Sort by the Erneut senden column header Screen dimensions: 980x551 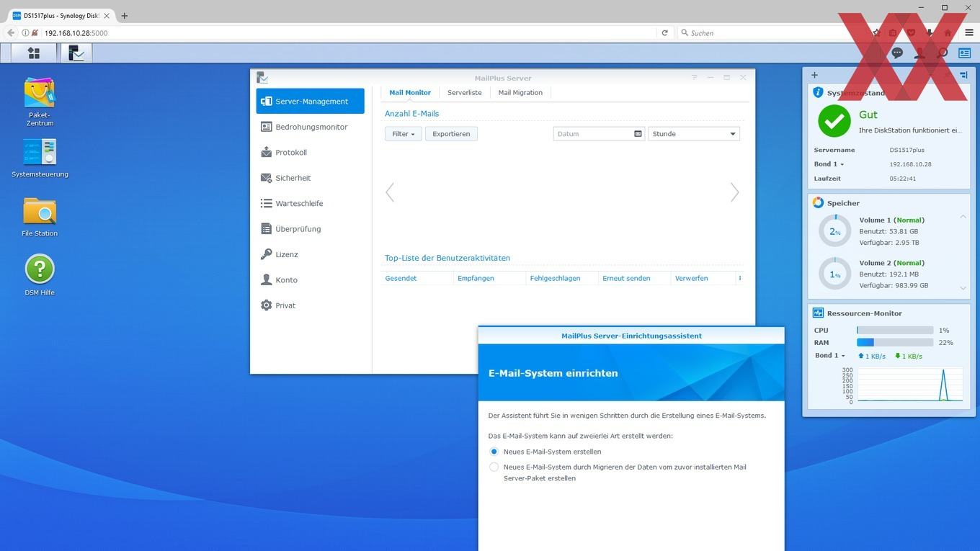point(635,278)
